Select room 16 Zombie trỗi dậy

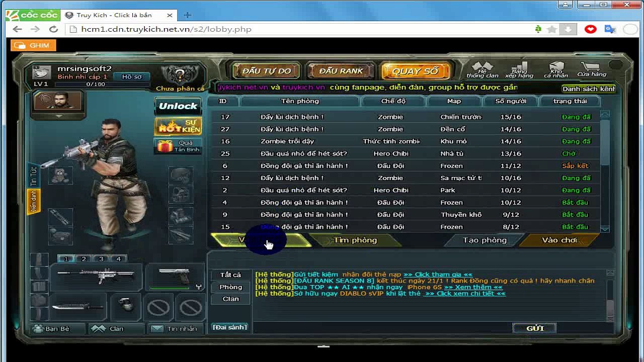(405, 141)
